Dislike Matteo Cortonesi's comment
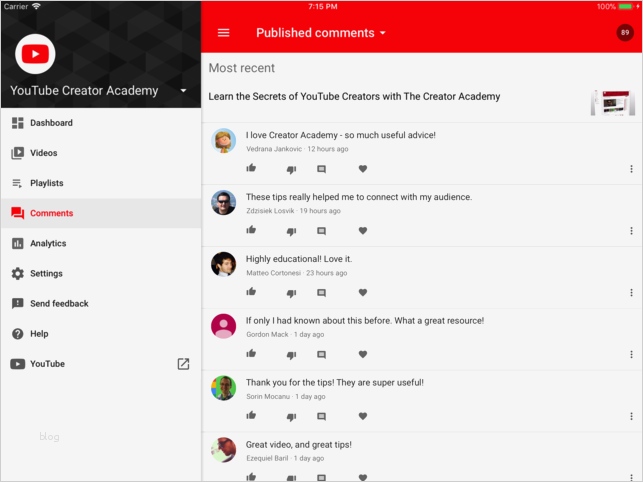This screenshot has width=643, height=482. pyautogui.click(x=291, y=293)
